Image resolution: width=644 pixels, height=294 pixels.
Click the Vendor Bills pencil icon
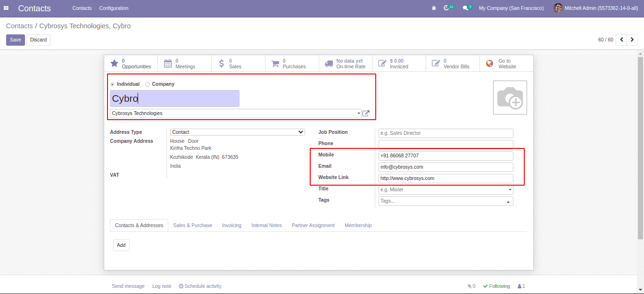pos(436,64)
